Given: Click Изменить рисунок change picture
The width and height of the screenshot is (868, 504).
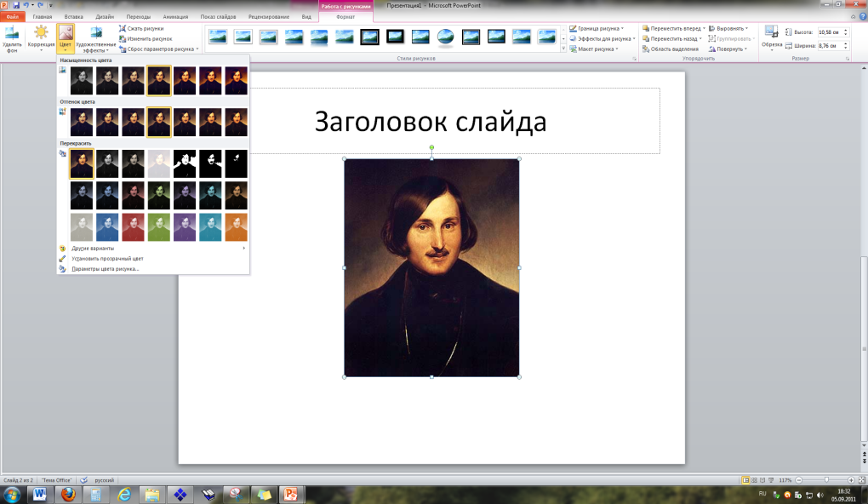Looking at the screenshot, I should (146, 39).
